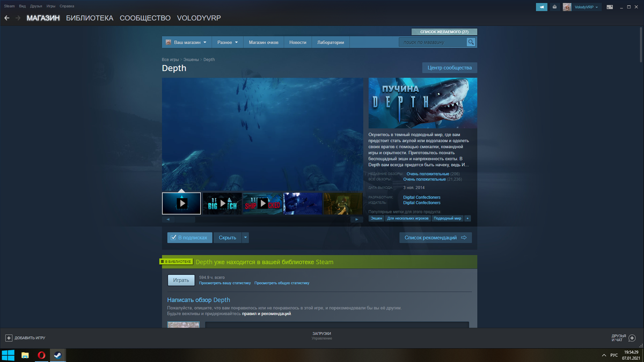Click the РУС language indicator
Screen dimensions: 644x362
(x=614, y=355)
